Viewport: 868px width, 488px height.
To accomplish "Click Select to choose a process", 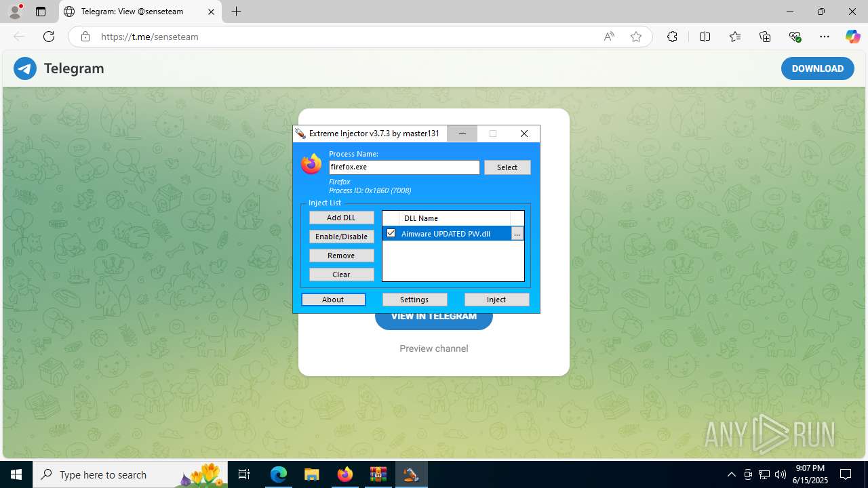I will tap(507, 167).
